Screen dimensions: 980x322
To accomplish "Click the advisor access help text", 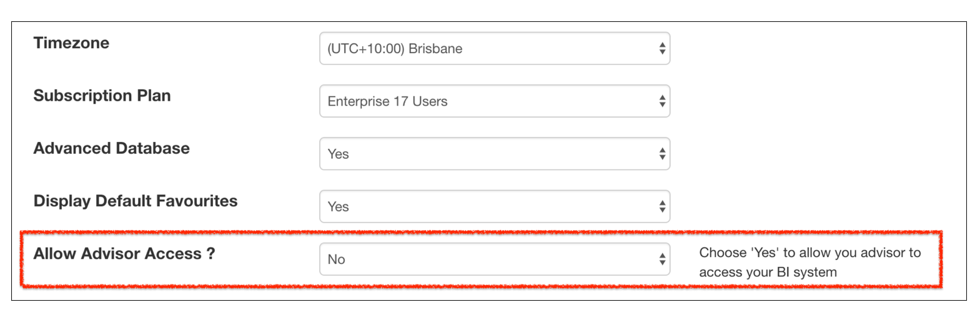I will 809,262.
